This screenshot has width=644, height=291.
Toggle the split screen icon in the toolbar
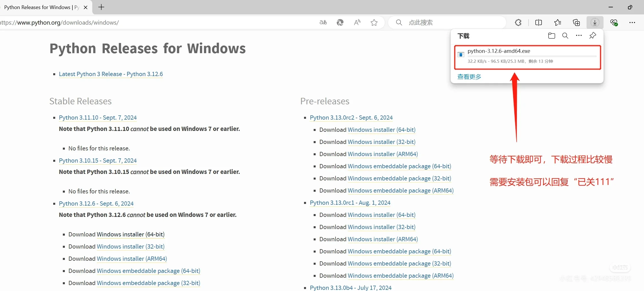(x=538, y=22)
